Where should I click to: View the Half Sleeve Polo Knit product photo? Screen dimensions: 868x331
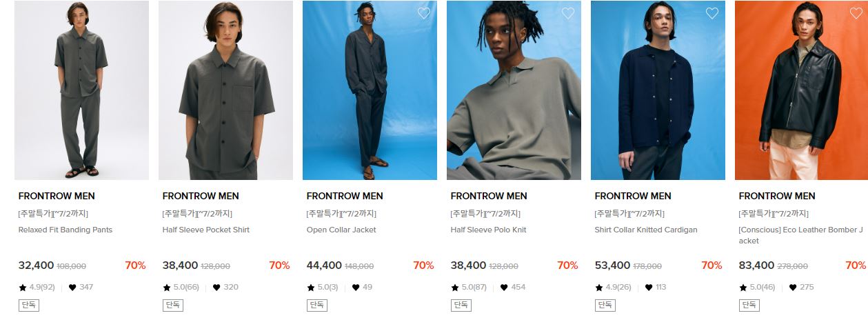point(514,90)
